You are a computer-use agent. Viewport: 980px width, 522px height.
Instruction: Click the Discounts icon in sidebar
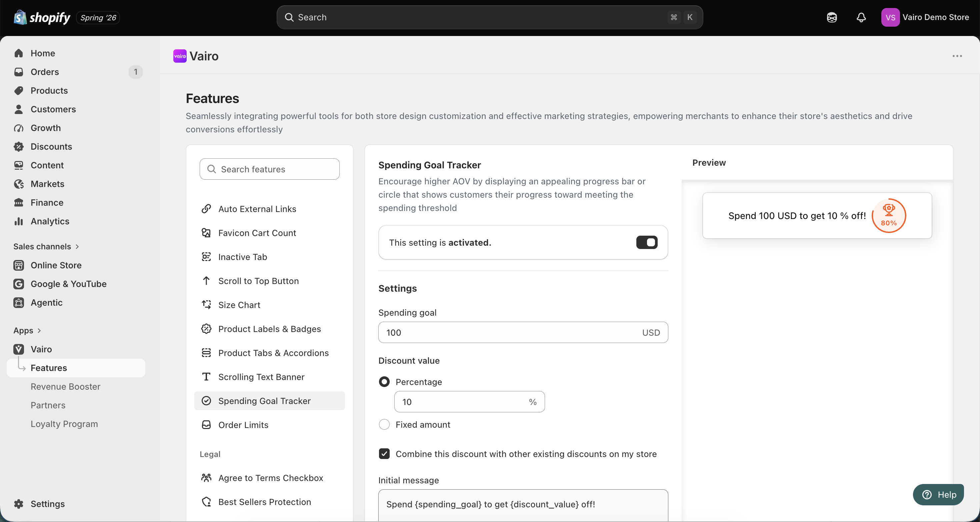[19, 146]
